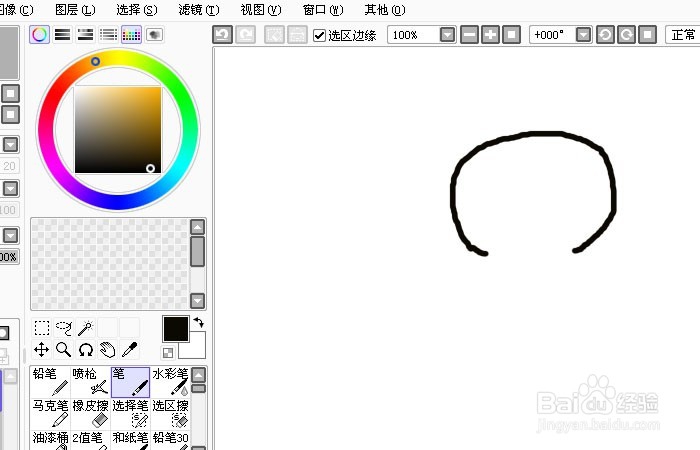The height and width of the screenshot is (450, 700).
Task: Select the rectangular selection tool
Action: pos(42,328)
